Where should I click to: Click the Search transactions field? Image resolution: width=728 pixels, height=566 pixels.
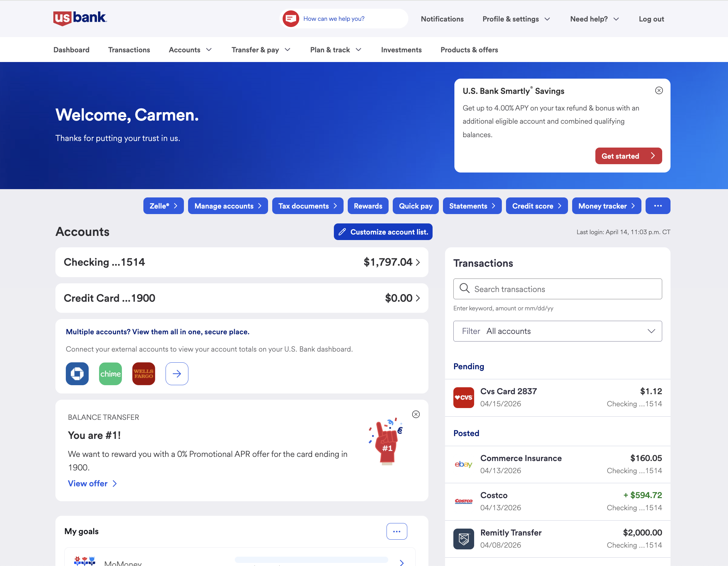click(557, 289)
